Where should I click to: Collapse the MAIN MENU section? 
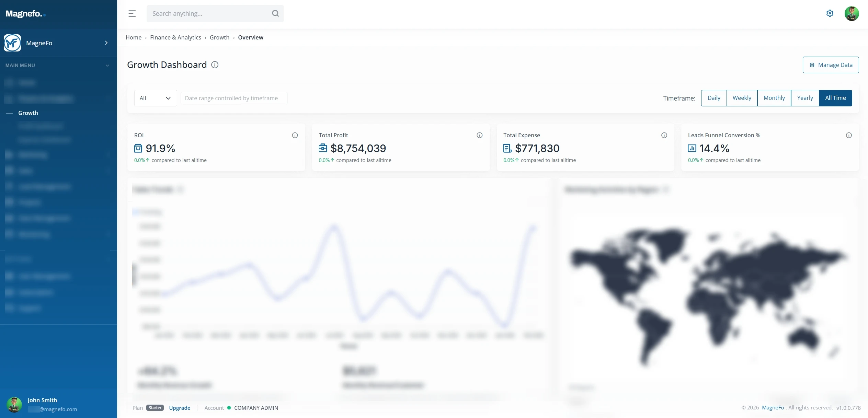[x=107, y=65]
